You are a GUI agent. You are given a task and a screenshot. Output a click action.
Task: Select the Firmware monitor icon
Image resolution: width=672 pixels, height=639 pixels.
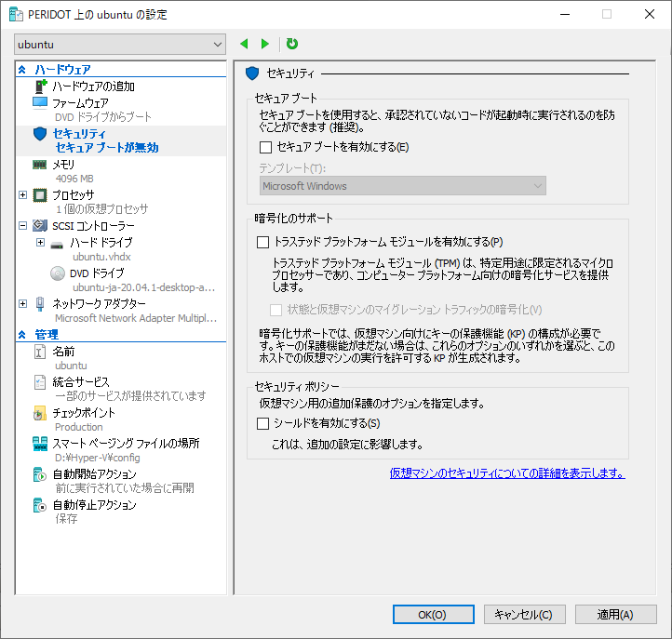coord(40,103)
